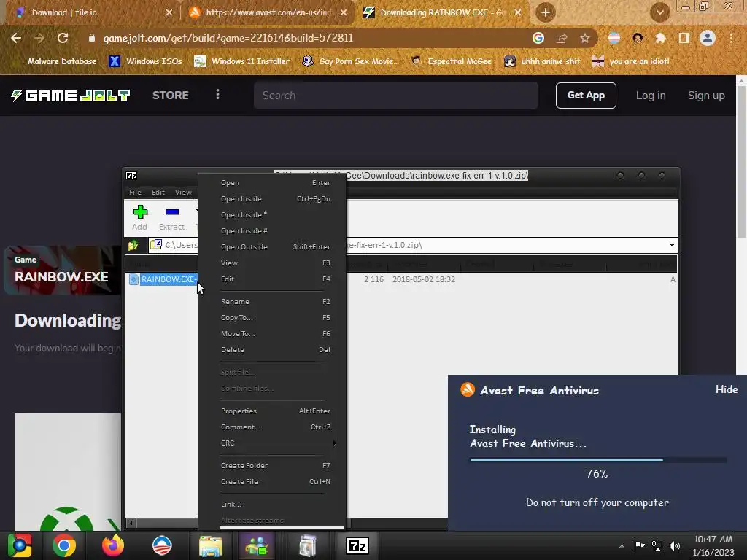Expand the 7-Zip path dropdown

tap(672, 245)
